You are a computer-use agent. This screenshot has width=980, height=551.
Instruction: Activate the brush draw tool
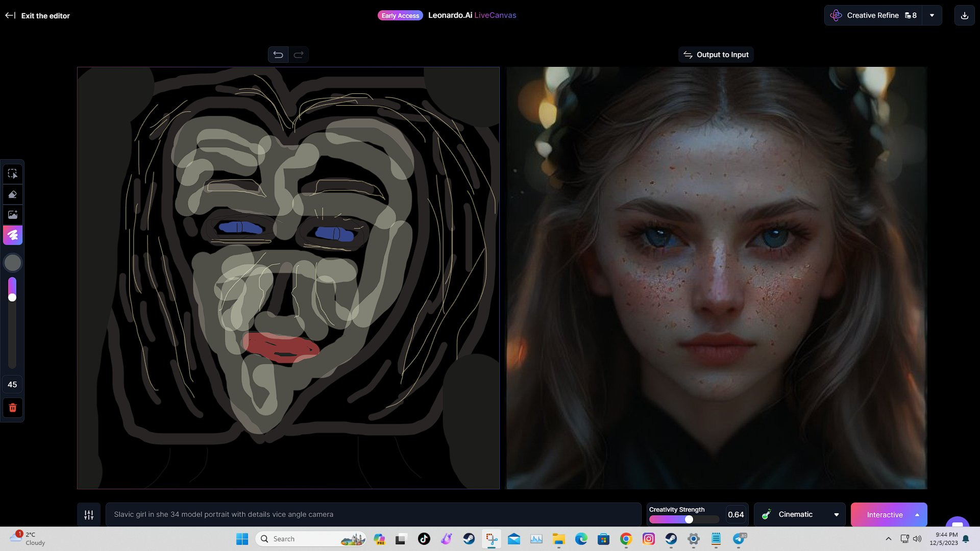[13, 235]
